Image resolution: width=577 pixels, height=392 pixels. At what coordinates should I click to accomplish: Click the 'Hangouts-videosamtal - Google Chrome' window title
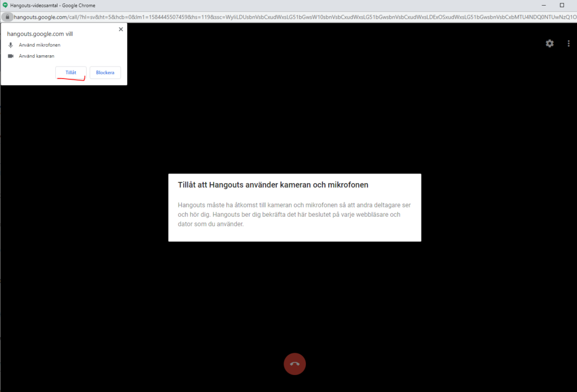pos(52,6)
